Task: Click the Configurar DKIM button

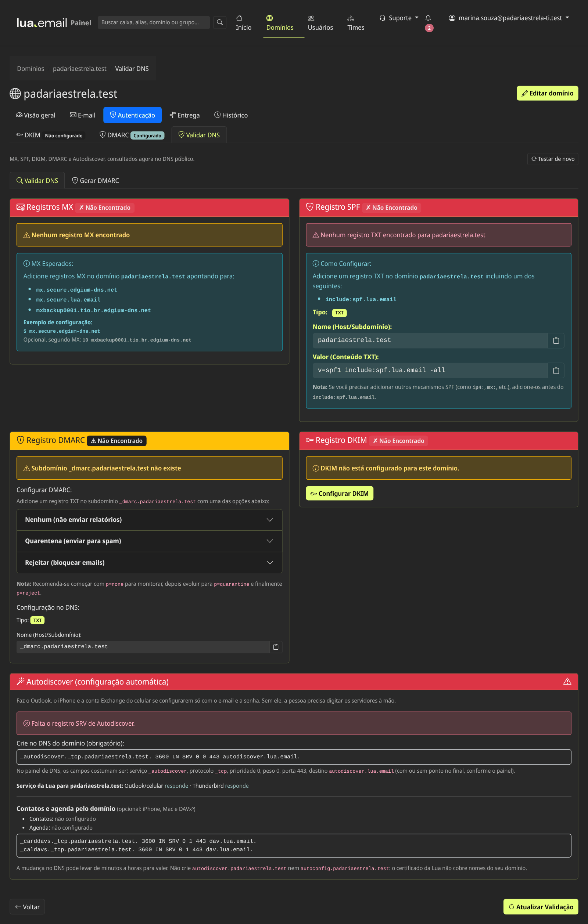Action: coord(340,494)
